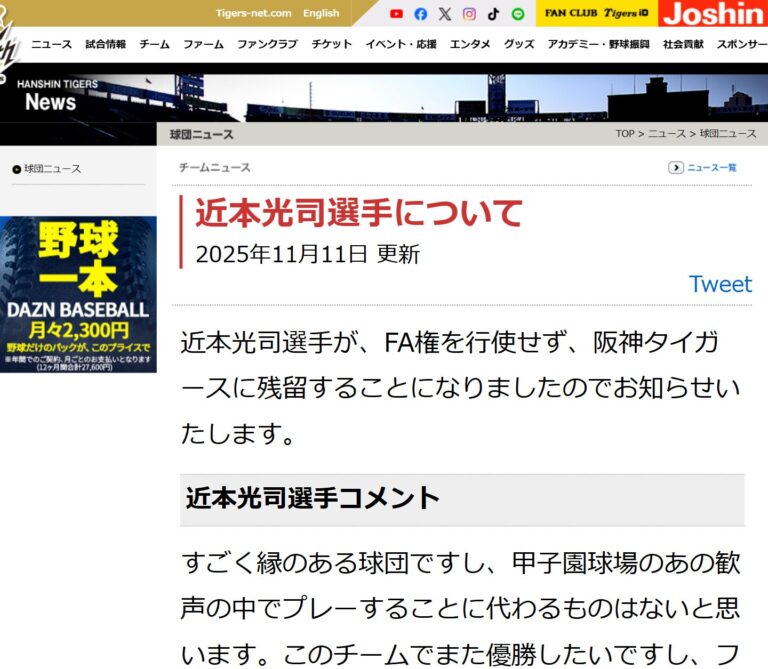Open the チケット menu item
The height and width of the screenshot is (669, 768).
pyautogui.click(x=331, y=45)
